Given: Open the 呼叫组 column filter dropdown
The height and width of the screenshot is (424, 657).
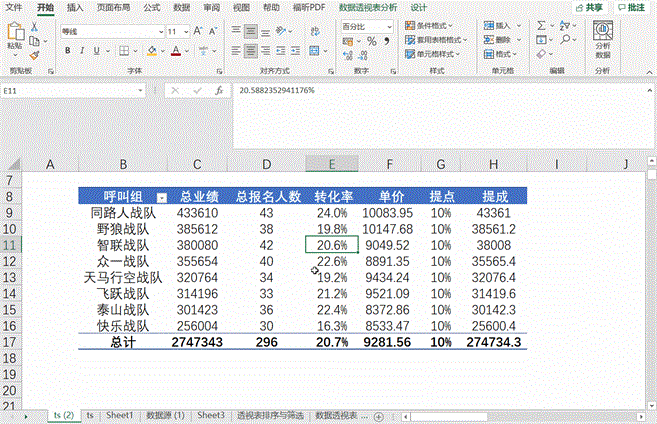Looking at the screenshot, I should tap(162, 197).
